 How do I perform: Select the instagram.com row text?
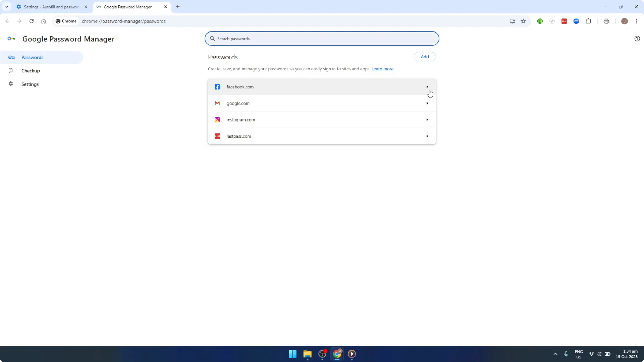tap(241, 120)
